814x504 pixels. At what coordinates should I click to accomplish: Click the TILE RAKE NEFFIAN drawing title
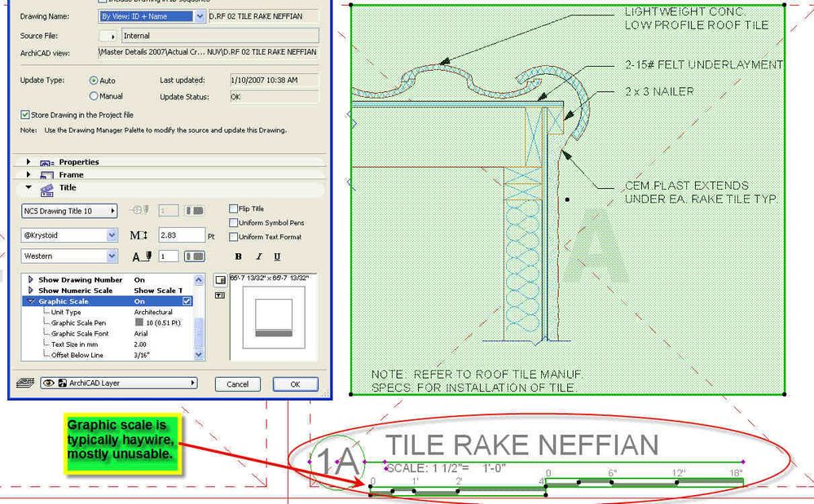pyautogui.click(x=522, y=445)
